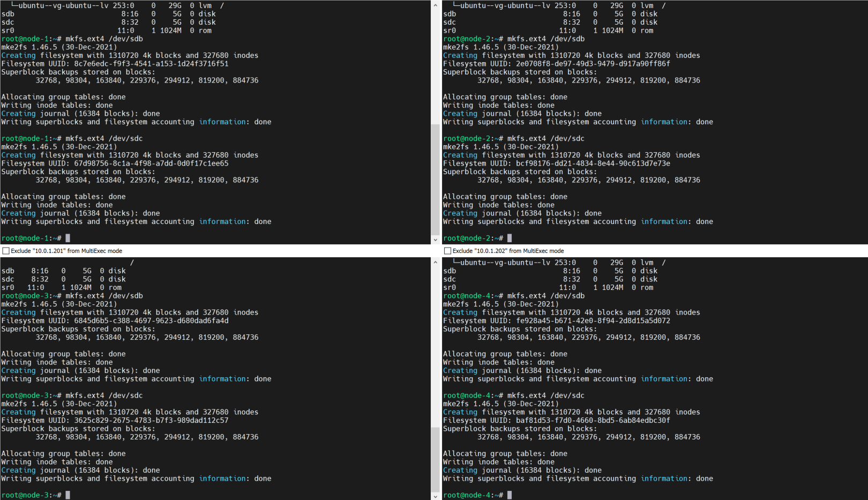Click the scroll-up arrow in node-1 pane
This screenshot has width=868, height=500.
tap(435, 5)
